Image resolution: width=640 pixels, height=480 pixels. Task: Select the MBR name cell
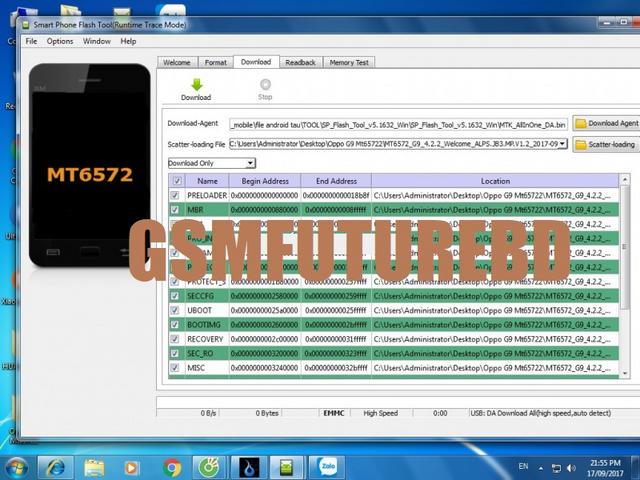coord(207,210)
